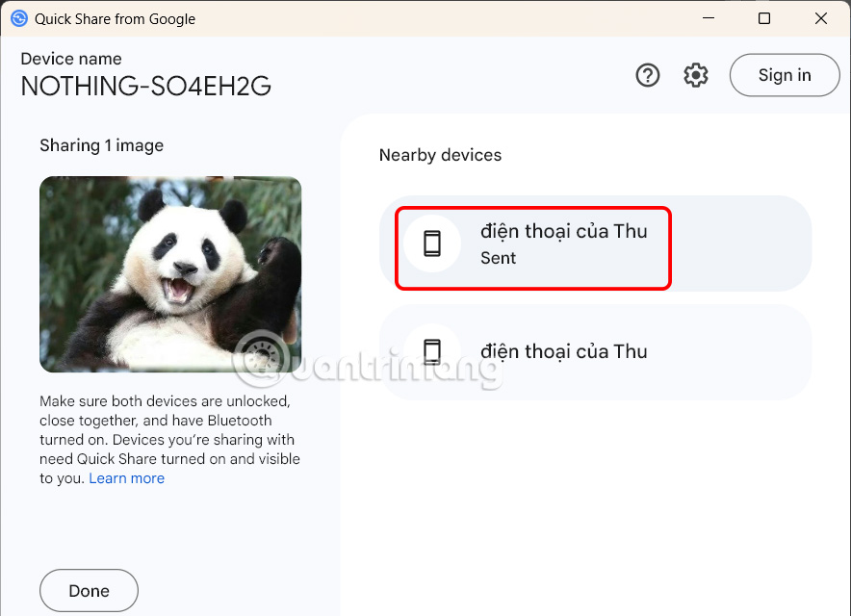Open the settings gear to change device visibility
Viewport: 851px width, 616px height.
pyautogui.click(x=696, y=74)
